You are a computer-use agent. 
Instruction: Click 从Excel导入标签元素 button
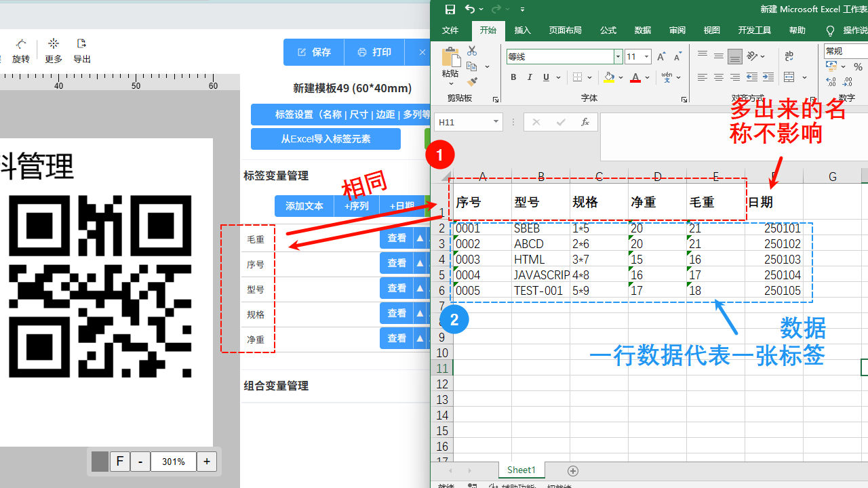coord(325,139)
